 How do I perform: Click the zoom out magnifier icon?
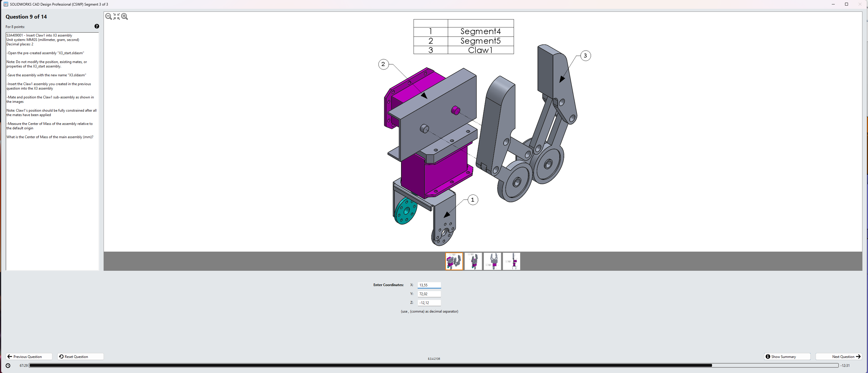[x=109, y=16]
